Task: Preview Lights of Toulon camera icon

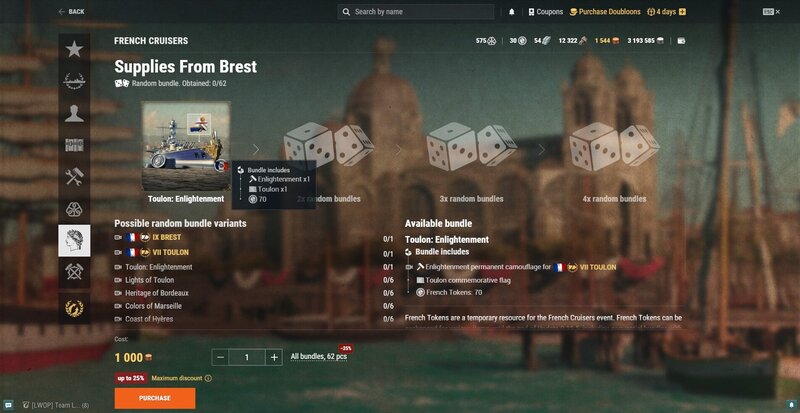Action: (118, 280)
